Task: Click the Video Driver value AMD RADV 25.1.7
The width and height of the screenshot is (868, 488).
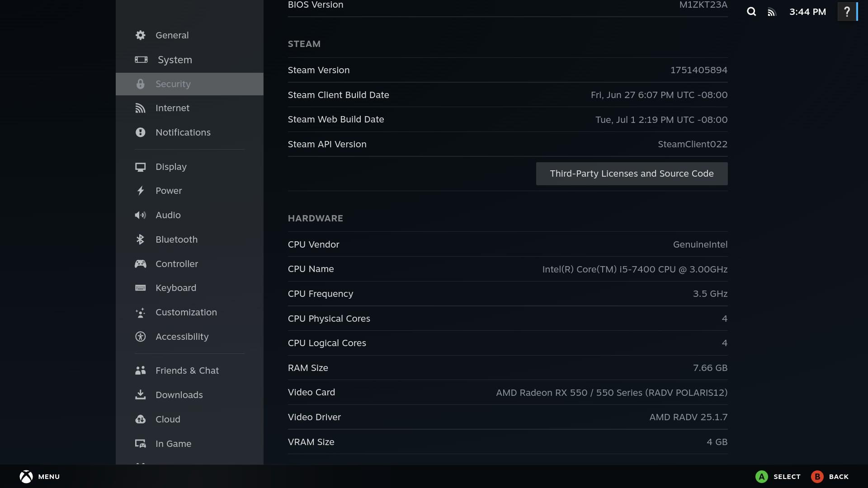Action: [689, 417]
